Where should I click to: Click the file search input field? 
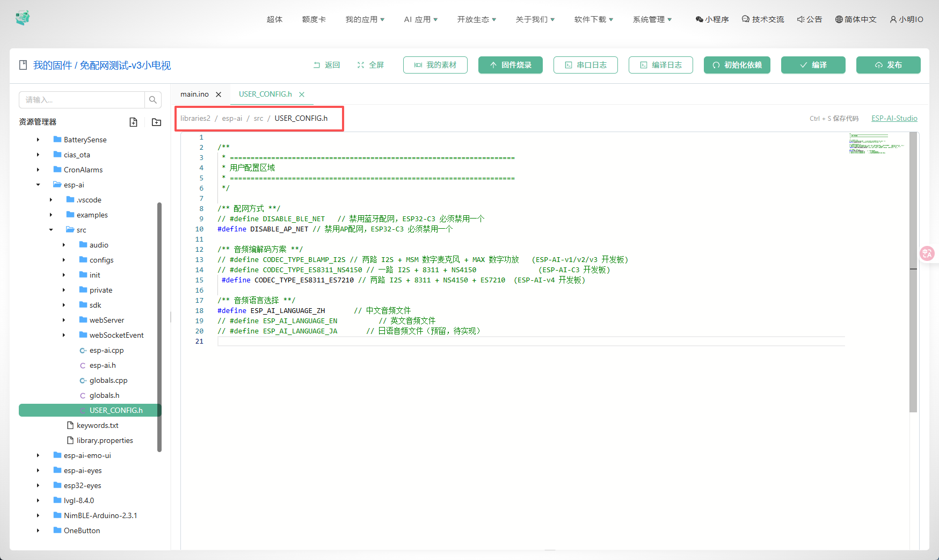click(82, 100)
